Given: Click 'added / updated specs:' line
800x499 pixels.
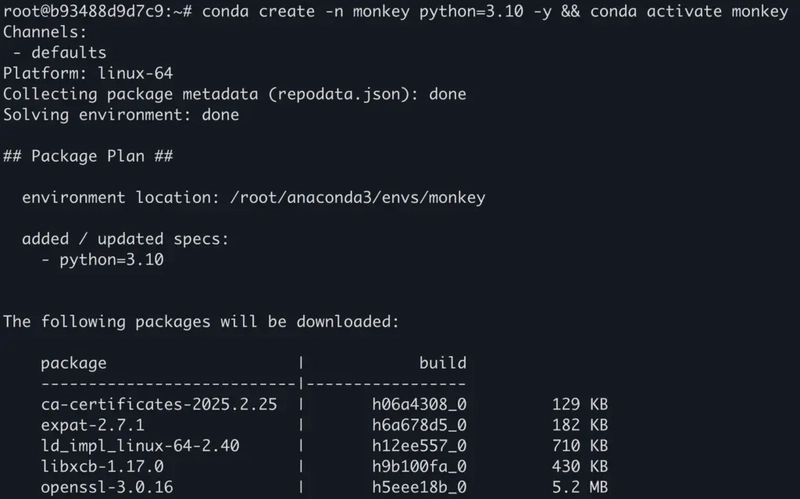Looking at the screenshot, I should coord(126,239).
